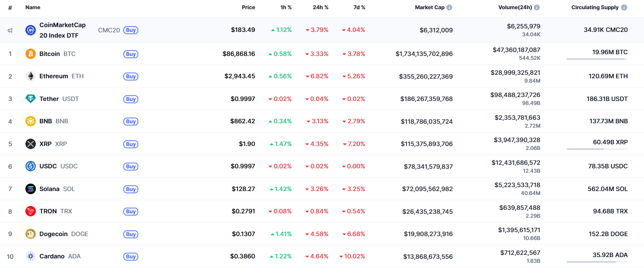The width and height of the screenshot is (644, 268).
Task: Click the megaphone icon beside CoinMarketCap 20 Index
Action: click(10, 30)
